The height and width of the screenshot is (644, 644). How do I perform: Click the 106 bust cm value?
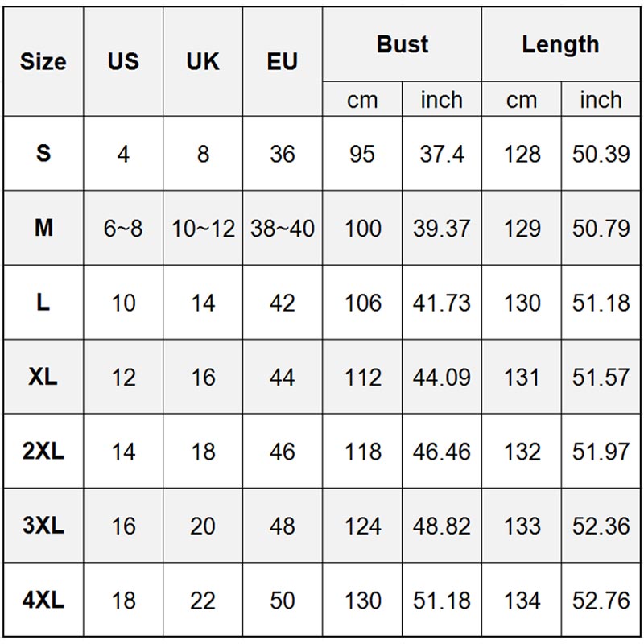pos(362,303)
